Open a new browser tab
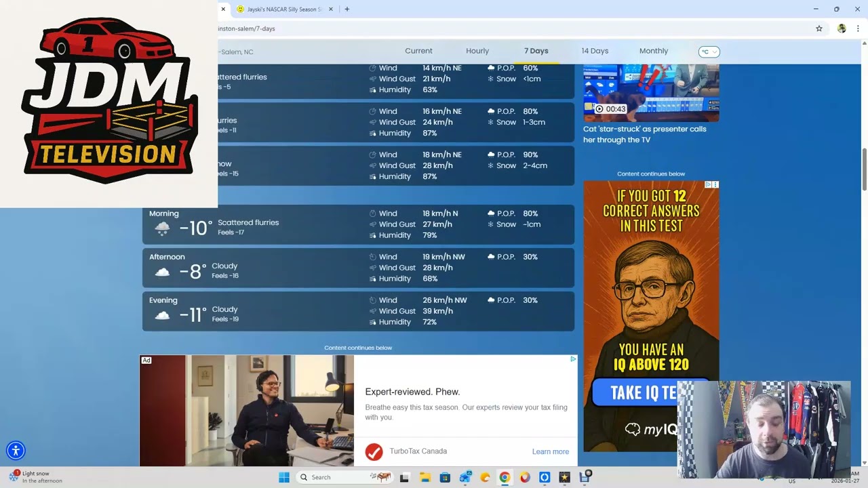The width and height of the screenshot is (868, 488). [347, 9]
